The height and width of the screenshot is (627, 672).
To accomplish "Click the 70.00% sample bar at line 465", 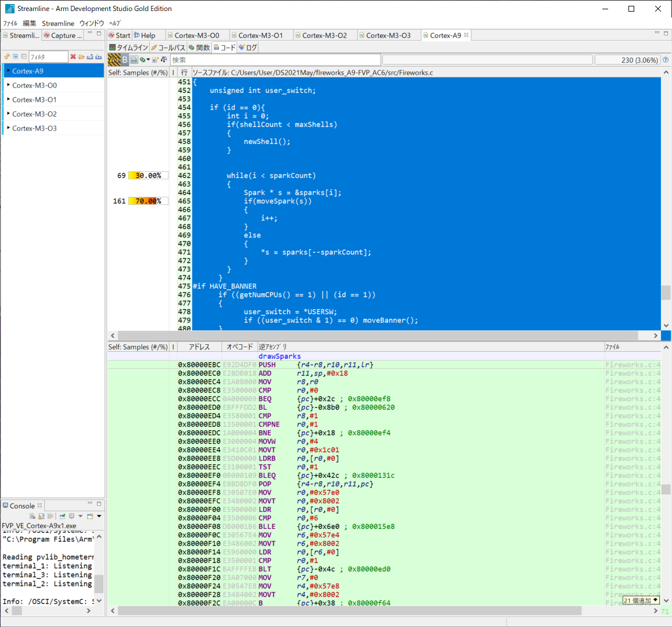I will [x=148, y=201].
